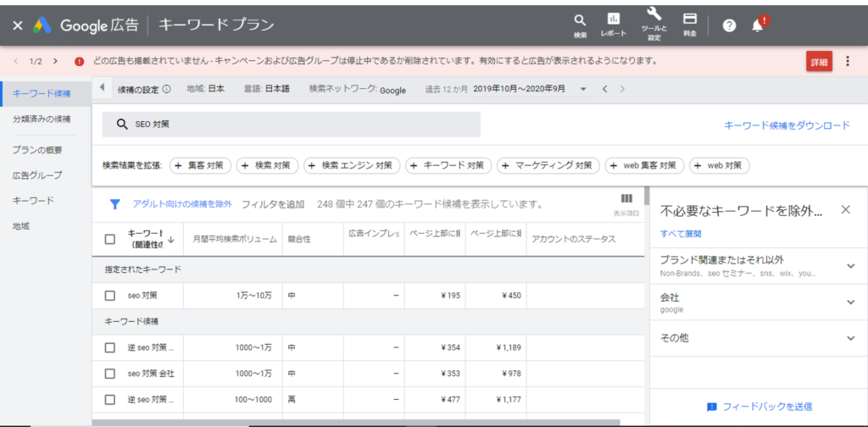
Task: Click the SEO 対策 search field
Action: pyautogui.click(x=292, y=125)
